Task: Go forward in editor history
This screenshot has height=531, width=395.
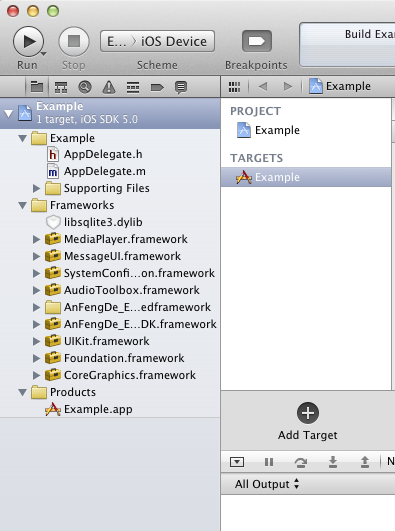Action: (x=288, y=86)
